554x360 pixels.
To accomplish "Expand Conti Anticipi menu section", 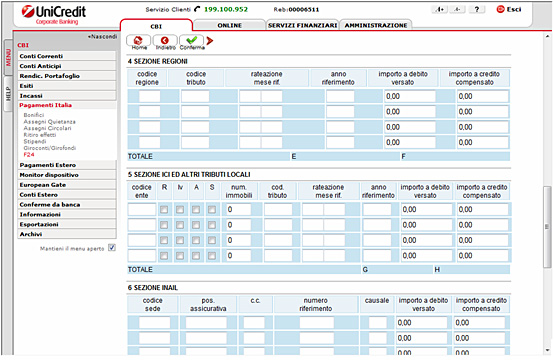I will [67, 66].
